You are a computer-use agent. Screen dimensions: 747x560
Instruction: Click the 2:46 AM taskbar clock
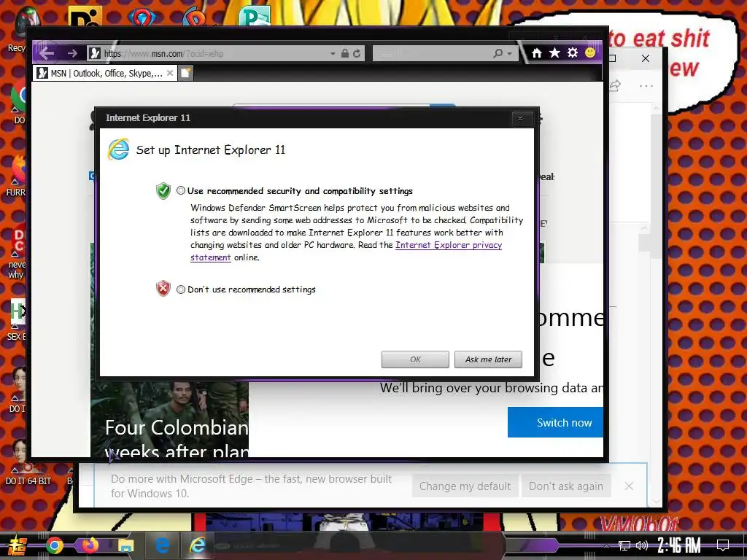[679, 545]
